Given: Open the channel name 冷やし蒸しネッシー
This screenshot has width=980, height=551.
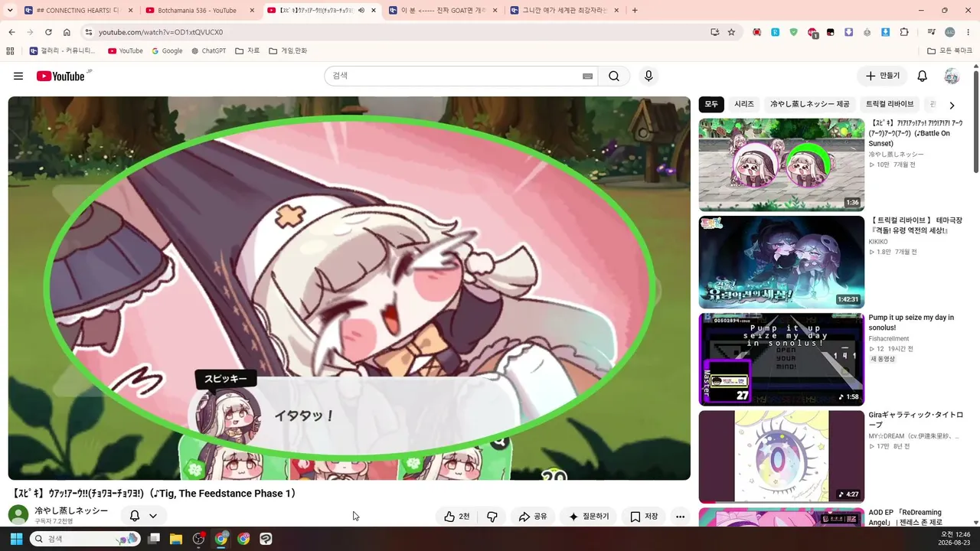Looking at the screenshot, I should click(x=71, y=510).
